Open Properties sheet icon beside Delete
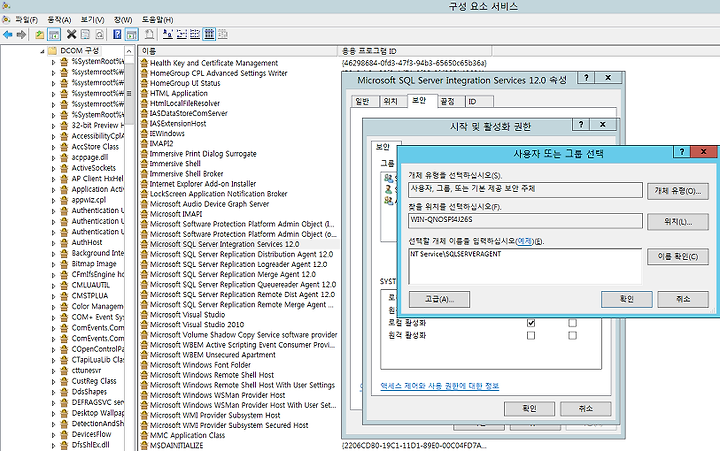This screenshot has height=451, width=720. [85, 34]
